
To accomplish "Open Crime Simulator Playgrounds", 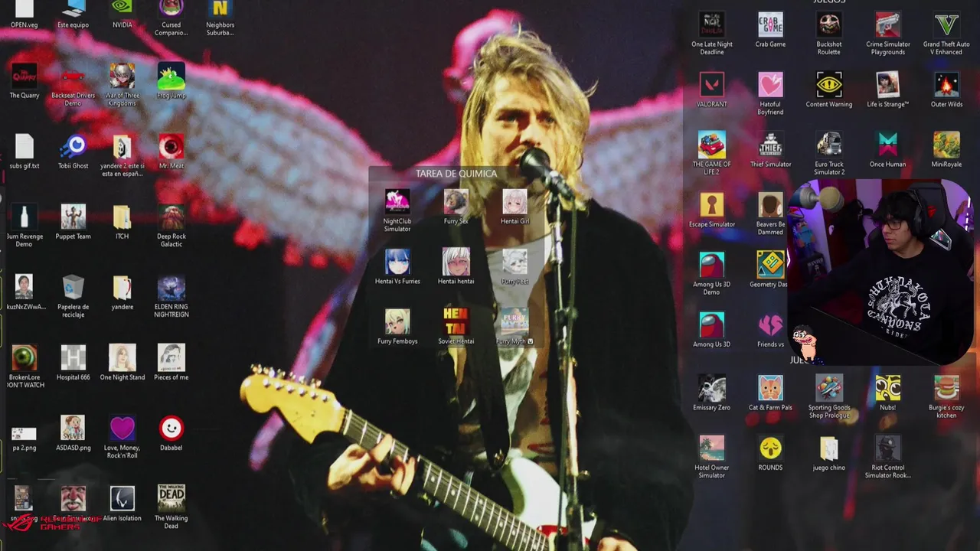I will tap(887, 25).
